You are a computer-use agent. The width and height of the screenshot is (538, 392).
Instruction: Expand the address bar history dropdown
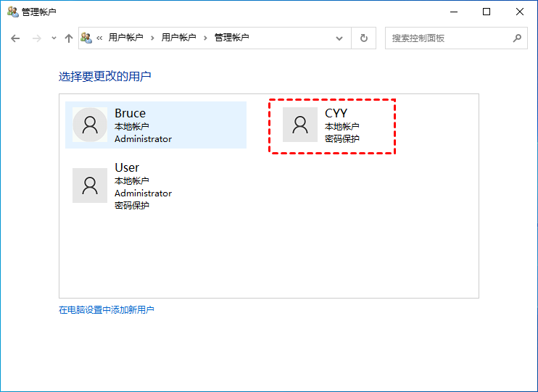[x=339, y=38]
